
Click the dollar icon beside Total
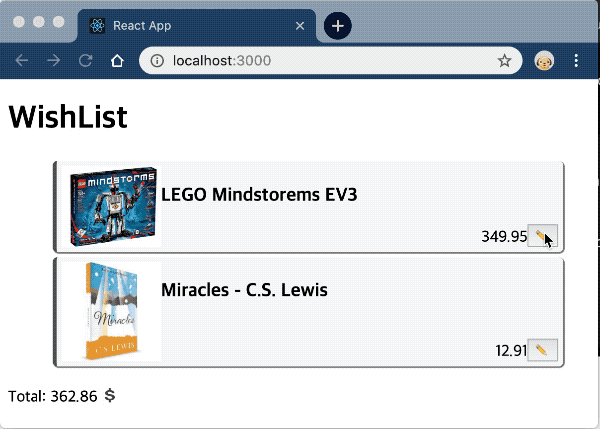pyautogui.click(x=110, y=396)
